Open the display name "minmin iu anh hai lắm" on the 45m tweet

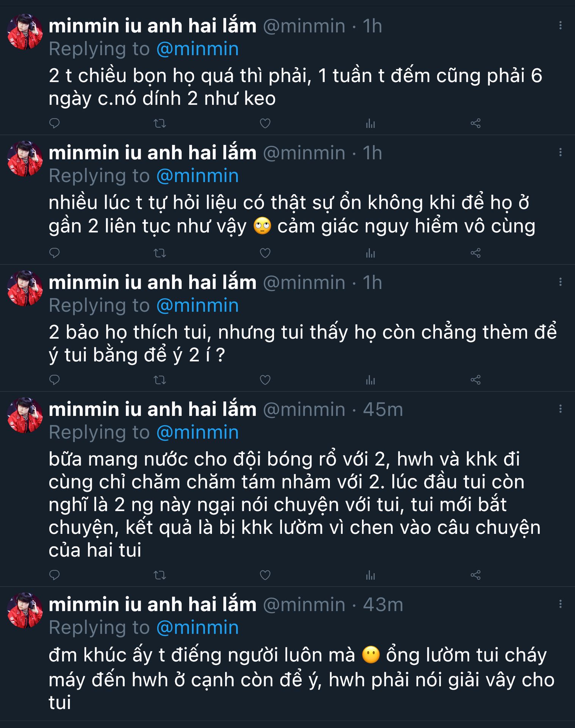[152, 409]
